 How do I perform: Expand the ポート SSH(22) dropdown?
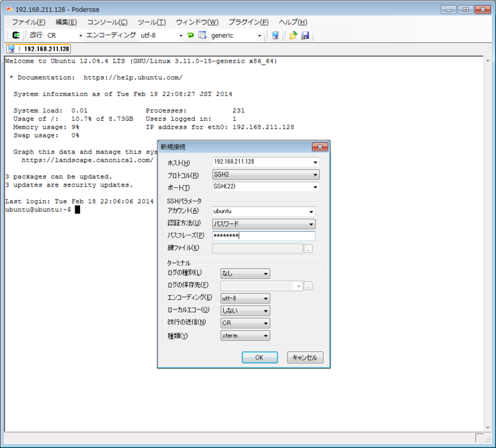click(x=315, y=187)
